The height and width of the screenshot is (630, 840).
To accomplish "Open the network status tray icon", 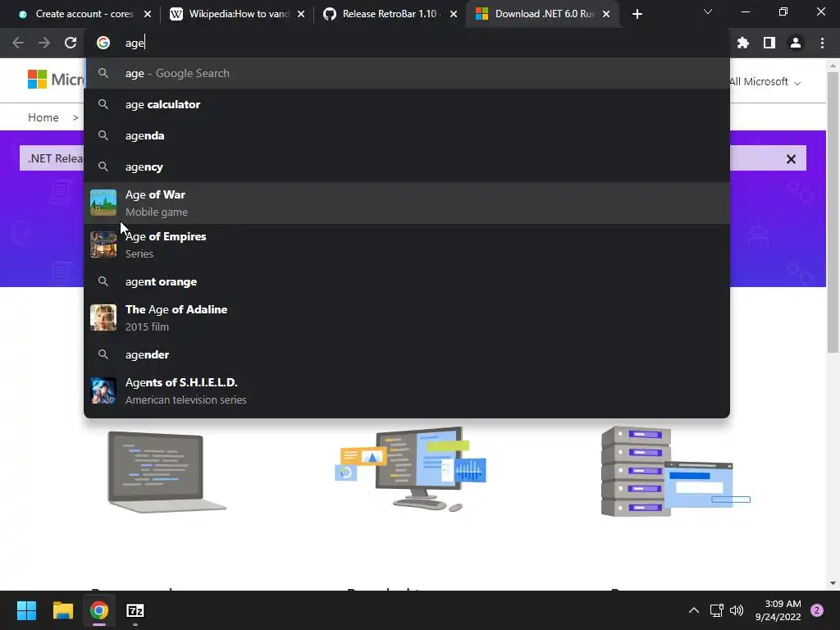I will point(716,610).
